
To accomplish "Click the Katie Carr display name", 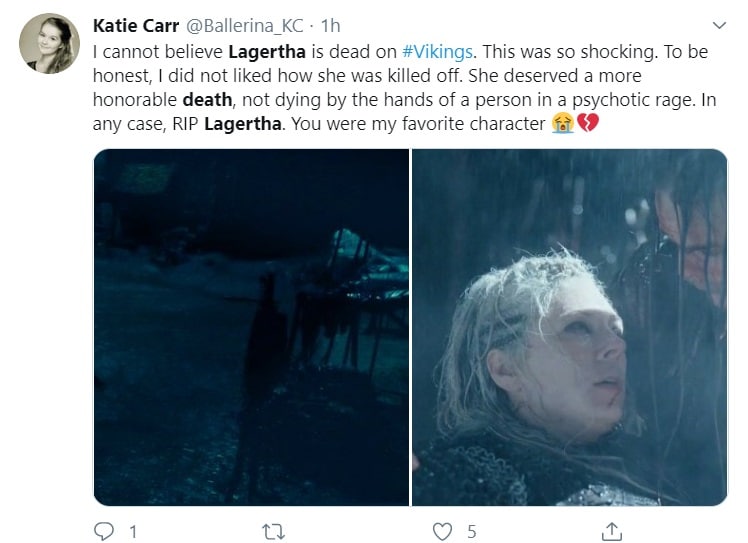I will [x=136, y=26].
